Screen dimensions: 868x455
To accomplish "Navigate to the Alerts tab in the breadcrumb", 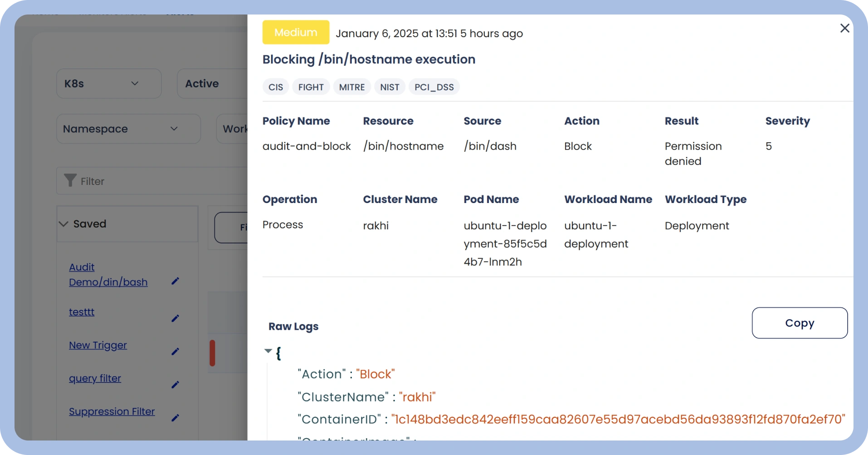I will (180, 13).
